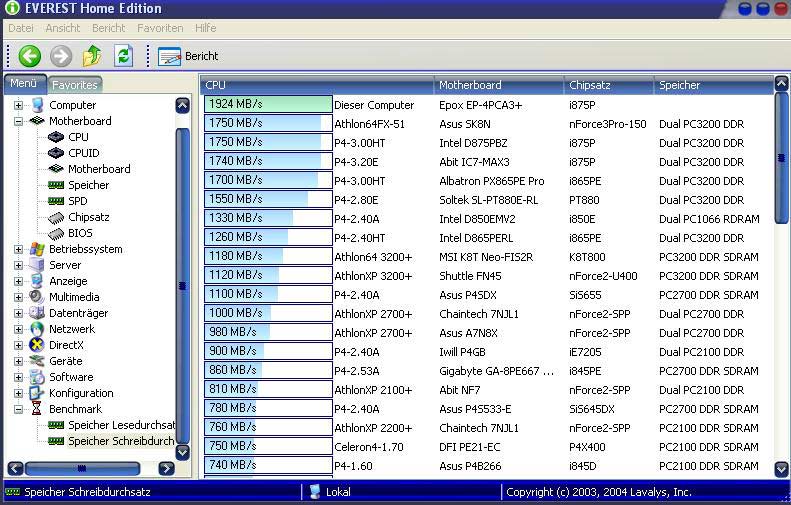
Task: Select the Speicher memory module icon
Action: pos(56,185)
